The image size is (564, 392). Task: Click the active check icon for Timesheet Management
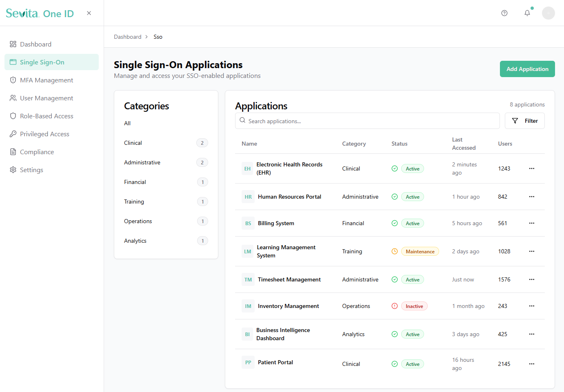pos(395,279)
